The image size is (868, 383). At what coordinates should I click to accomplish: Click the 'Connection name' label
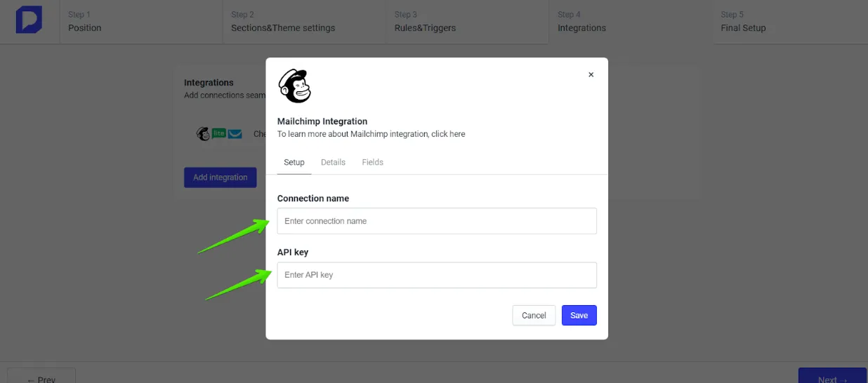(x=313, y=199)
